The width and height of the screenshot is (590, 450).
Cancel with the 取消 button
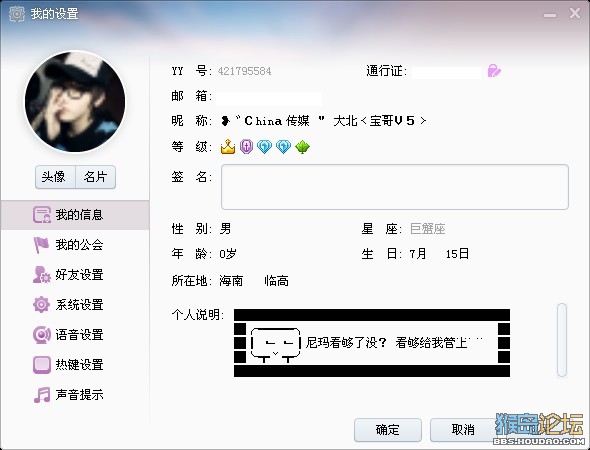coord(463,430)
